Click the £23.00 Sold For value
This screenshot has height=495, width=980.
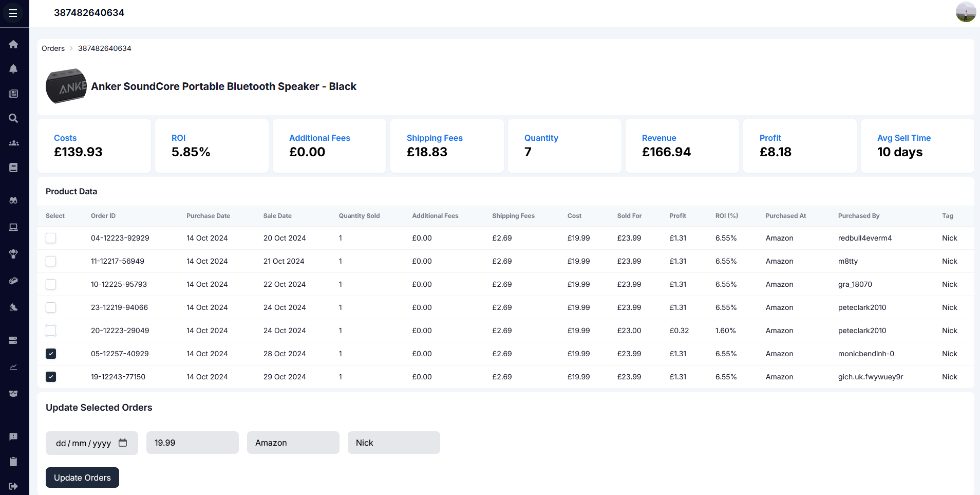point(629,331)
